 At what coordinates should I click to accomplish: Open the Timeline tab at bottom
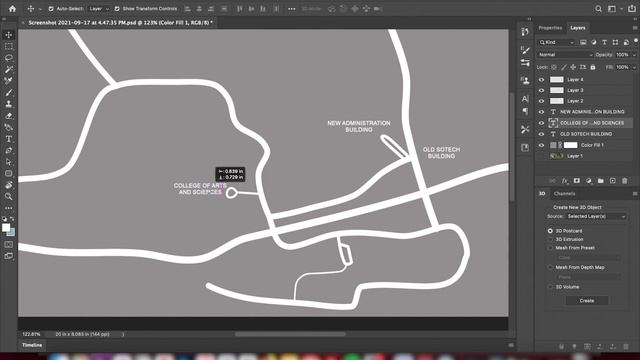[32, 345]
